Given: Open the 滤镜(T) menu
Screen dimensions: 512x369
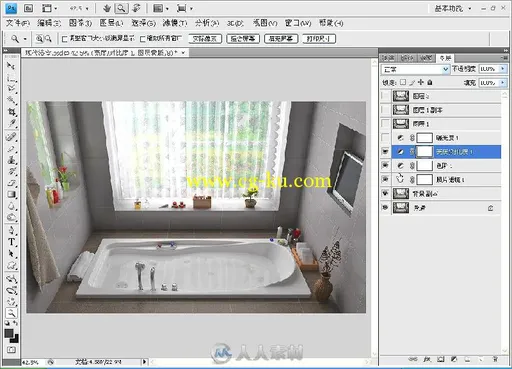Looking at the screenshot, I should [175, 23].
